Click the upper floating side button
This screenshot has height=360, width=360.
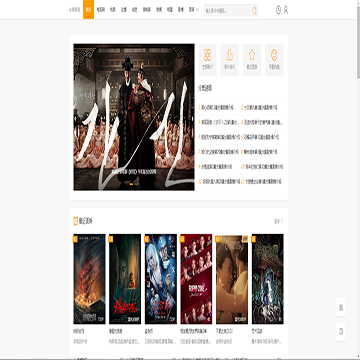point(341,307)
